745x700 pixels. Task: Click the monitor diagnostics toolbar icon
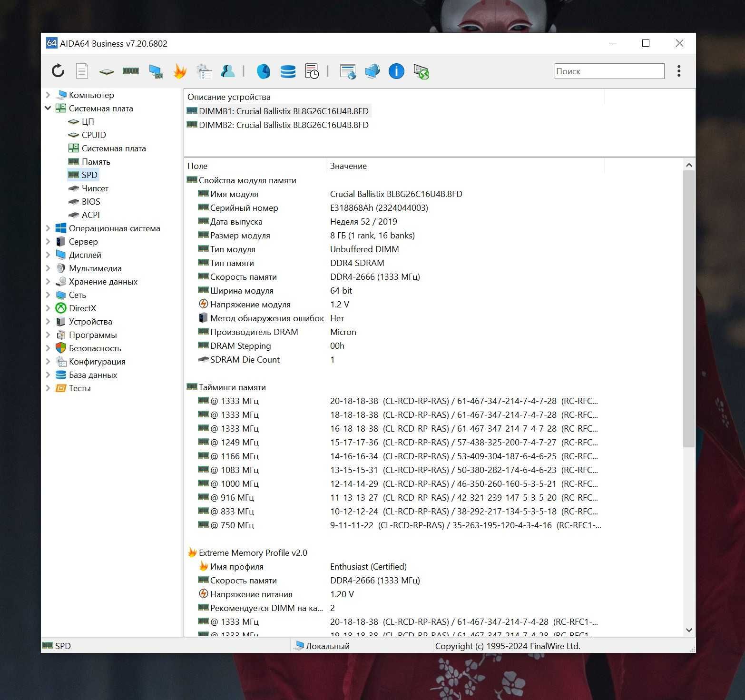[x=156, y=71]
